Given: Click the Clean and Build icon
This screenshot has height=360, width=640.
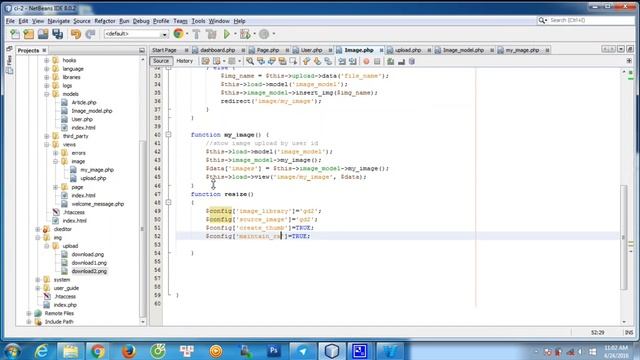Looking at the screenshot, I should [x=211, y=34].
